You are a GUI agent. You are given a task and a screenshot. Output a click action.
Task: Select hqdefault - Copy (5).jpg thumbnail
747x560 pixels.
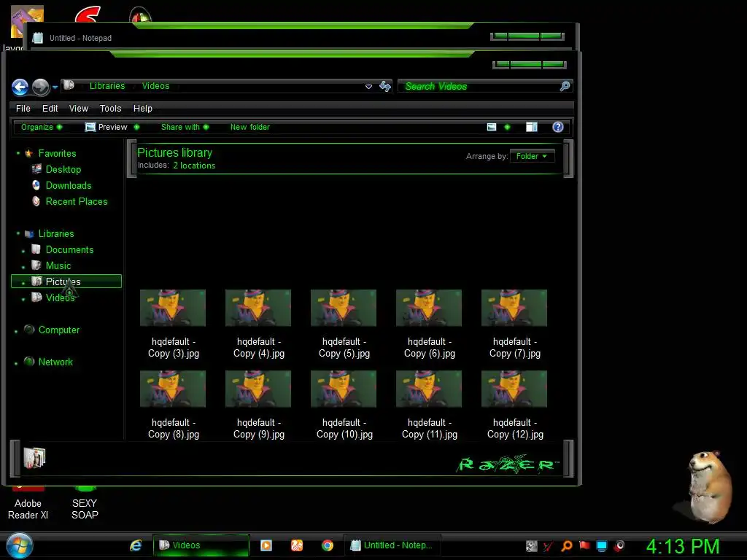pos(344,308)
